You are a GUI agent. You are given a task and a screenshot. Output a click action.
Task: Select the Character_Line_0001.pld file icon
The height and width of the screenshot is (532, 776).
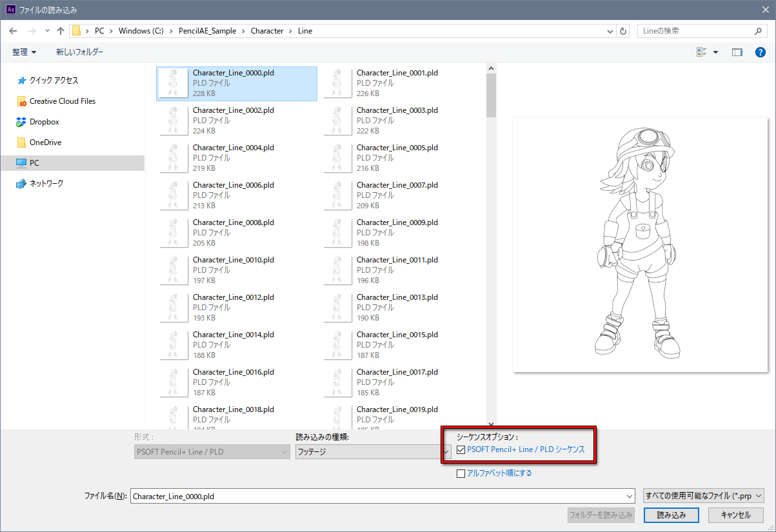tap(336, 83)
